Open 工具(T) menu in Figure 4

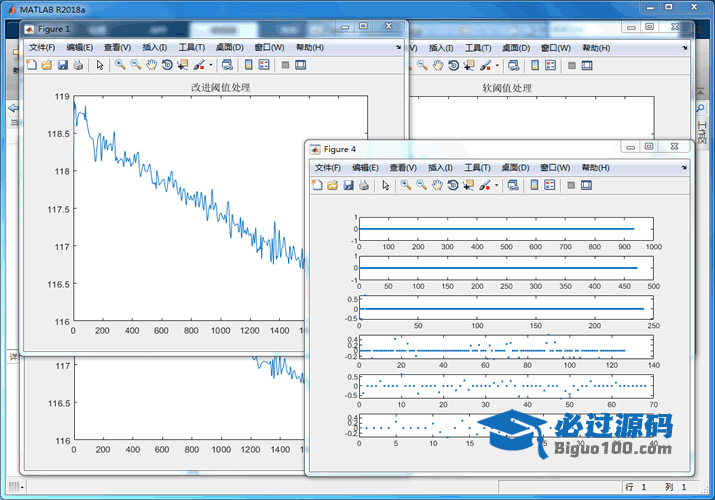[477, 168]
